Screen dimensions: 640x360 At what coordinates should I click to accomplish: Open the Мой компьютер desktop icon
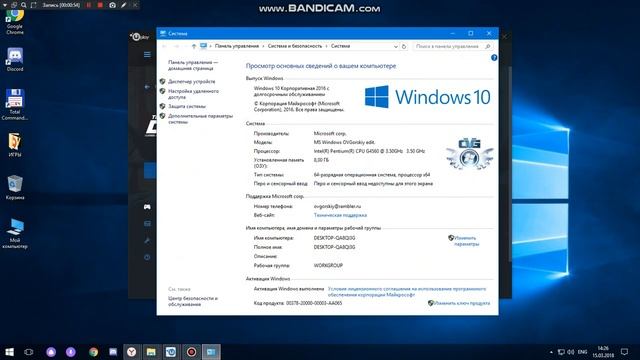click(x=15, y=233)
